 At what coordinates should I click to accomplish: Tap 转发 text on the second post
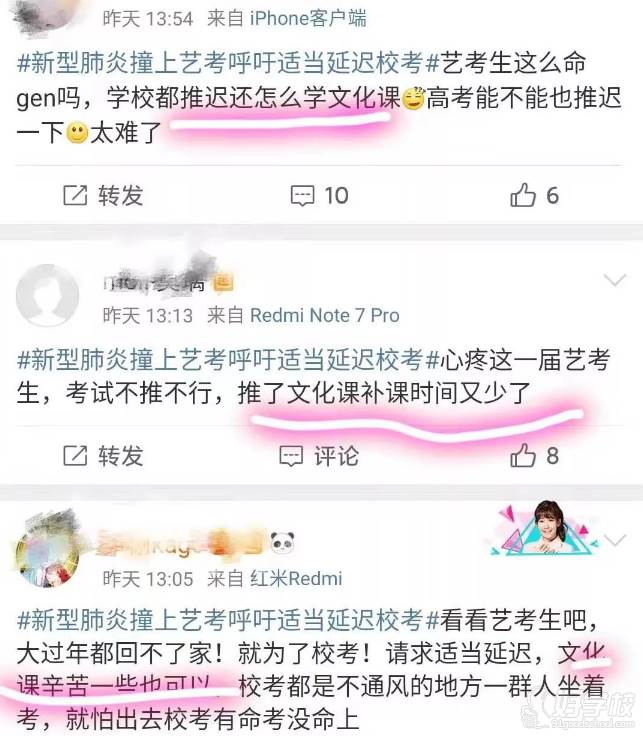pos(121,456)
